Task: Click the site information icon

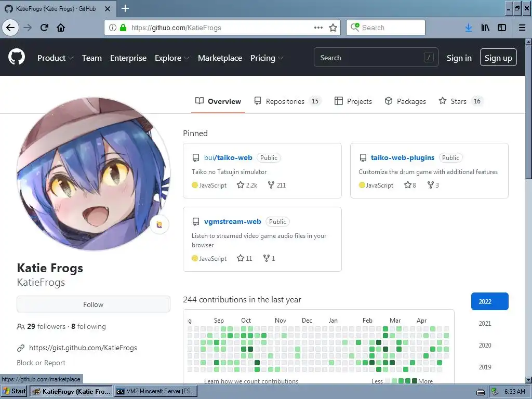Action: tap(113, 28)
